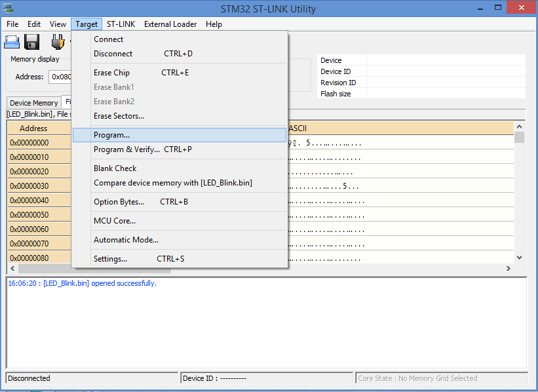The image size is (538, 392).
Task: Open the ST-LINK menu
Action: click(x=121, y=24)
